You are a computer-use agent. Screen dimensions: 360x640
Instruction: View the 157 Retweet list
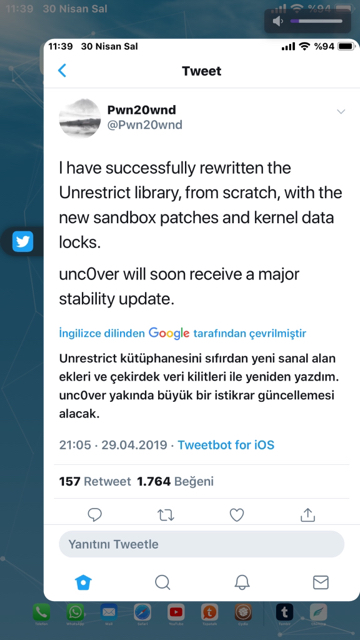[95, 482]
